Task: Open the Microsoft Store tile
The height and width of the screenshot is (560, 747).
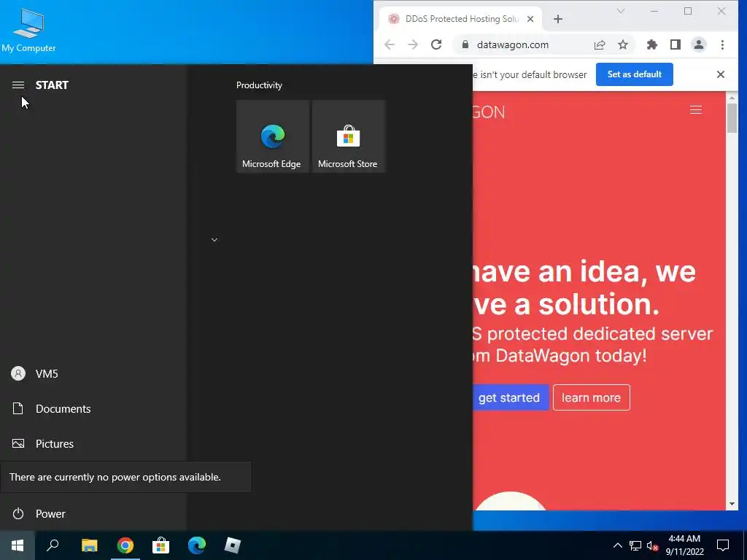Action: point(348,136)
